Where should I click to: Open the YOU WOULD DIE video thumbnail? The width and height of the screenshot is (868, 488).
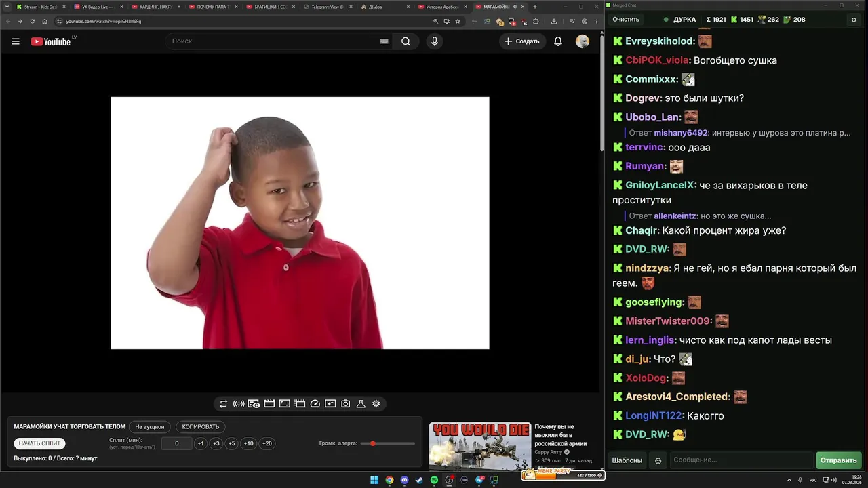pos(480,446)
